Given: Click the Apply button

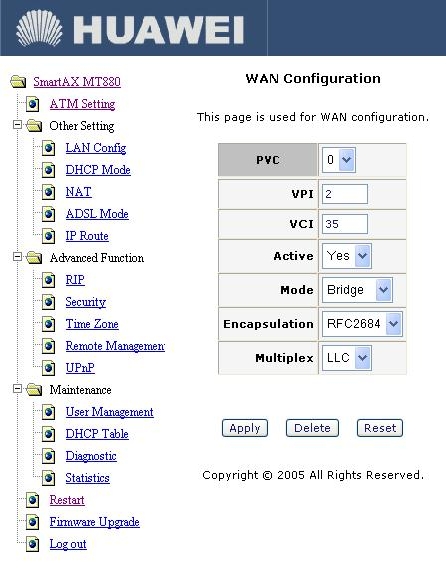Looking at the screenshot, I should click(x=245, y=428).
